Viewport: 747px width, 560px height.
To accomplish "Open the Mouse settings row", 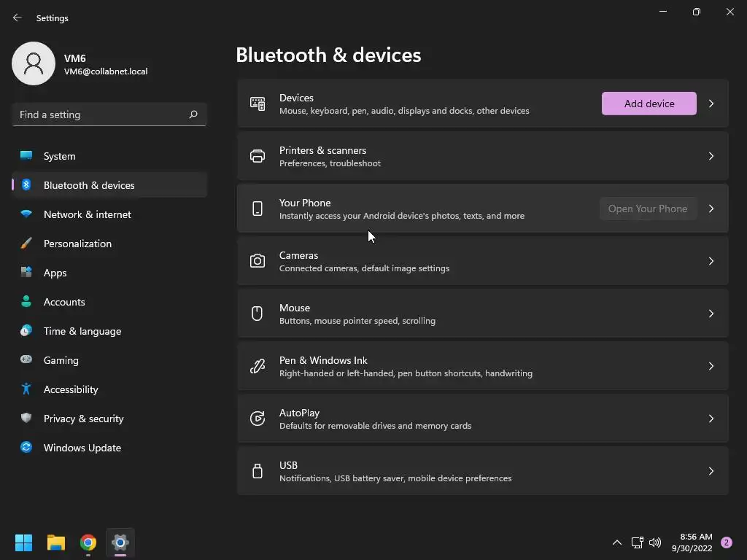I will tap(481, 314).
